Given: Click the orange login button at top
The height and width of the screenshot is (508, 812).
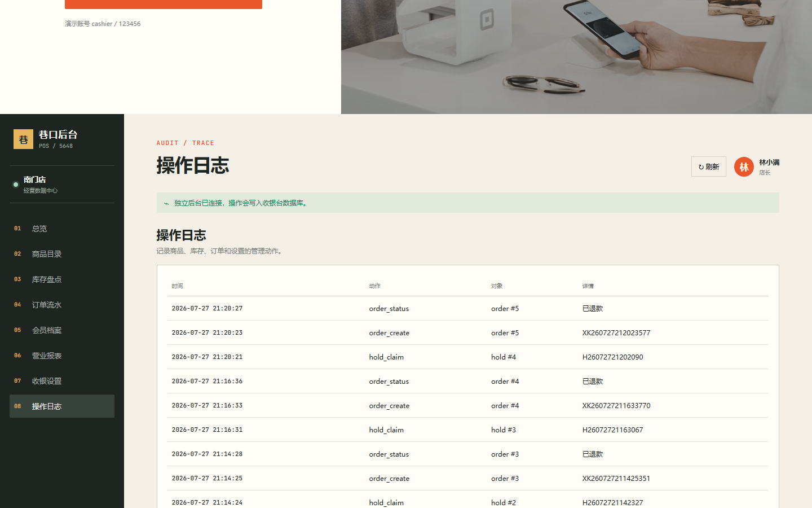Looking at the screenshot, I should point(164,4).
